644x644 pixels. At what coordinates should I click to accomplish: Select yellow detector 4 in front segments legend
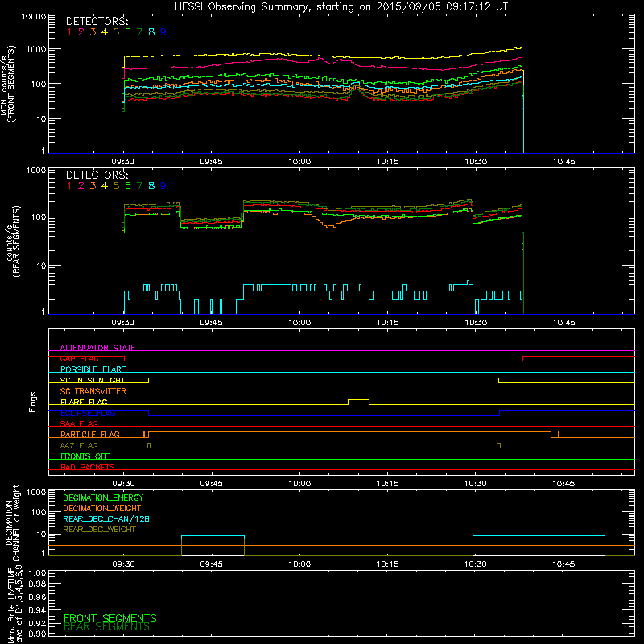click(105, 32)
